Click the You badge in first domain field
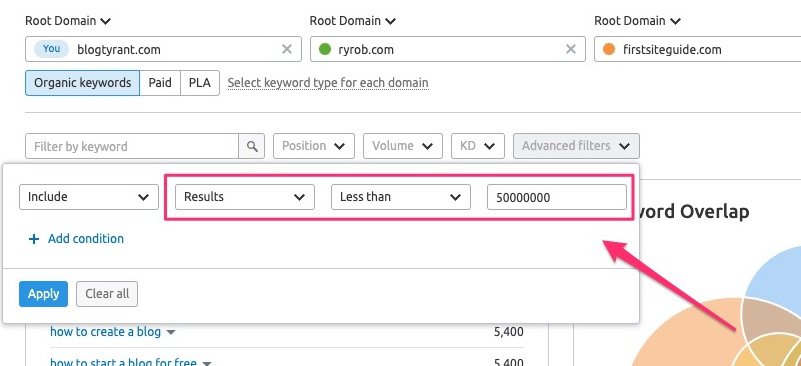This screenshot has height=366, width=801. click(51, 49)
